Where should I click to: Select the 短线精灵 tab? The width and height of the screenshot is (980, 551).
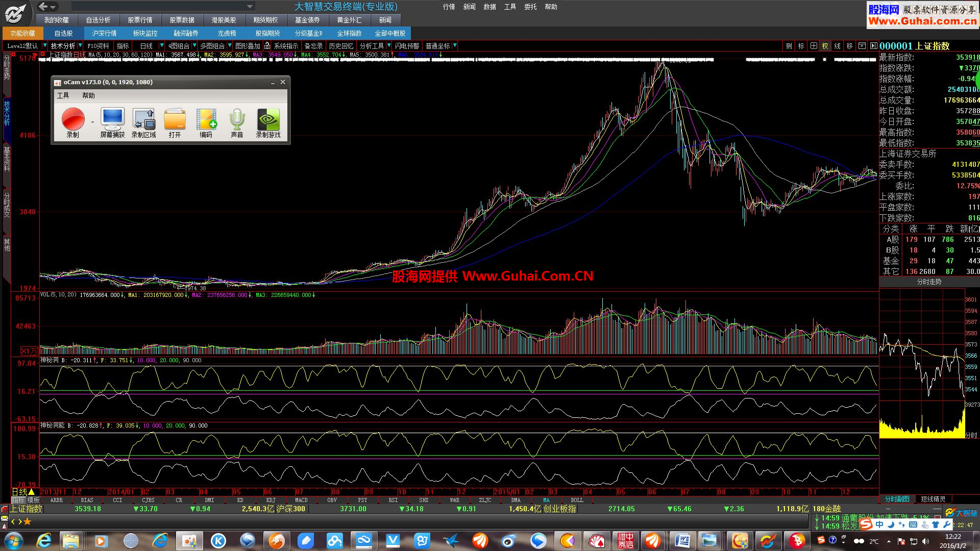pos(933,499)
